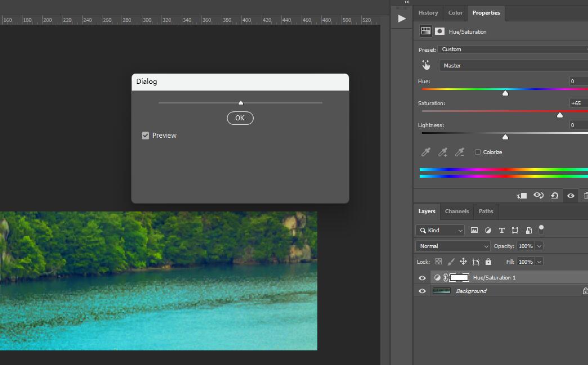Select the Hue/Saturation 1 layer mask thumbnail
Screen dimensions: 588x365
459,277
